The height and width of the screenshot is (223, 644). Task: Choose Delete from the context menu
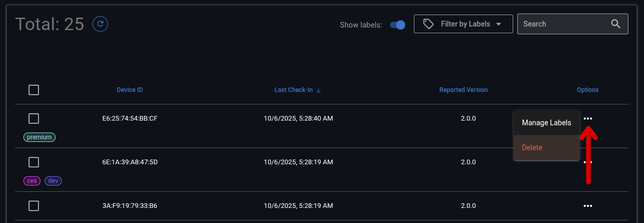[x=532, y=148]
